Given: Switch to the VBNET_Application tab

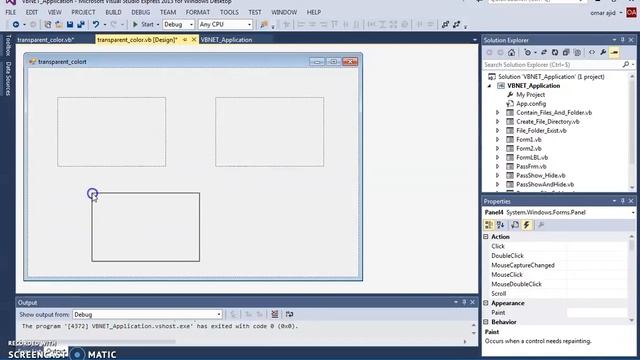Looking at the screenshot, I should (x=227, y=40).
